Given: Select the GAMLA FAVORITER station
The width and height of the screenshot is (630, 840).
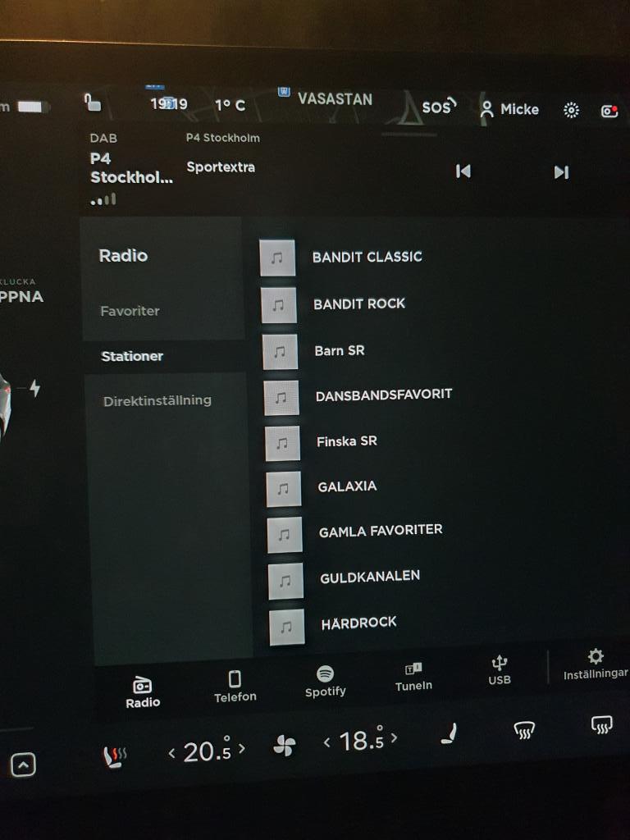Looking at the screenshot, I should point(381,531).
